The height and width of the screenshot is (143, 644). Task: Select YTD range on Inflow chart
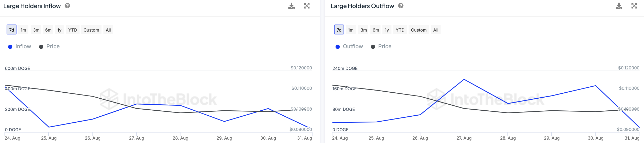pyautogui.click(x=73, y=30)
